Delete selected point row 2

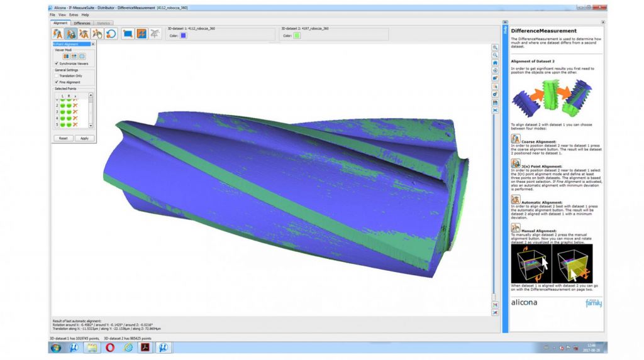[75, 106]
